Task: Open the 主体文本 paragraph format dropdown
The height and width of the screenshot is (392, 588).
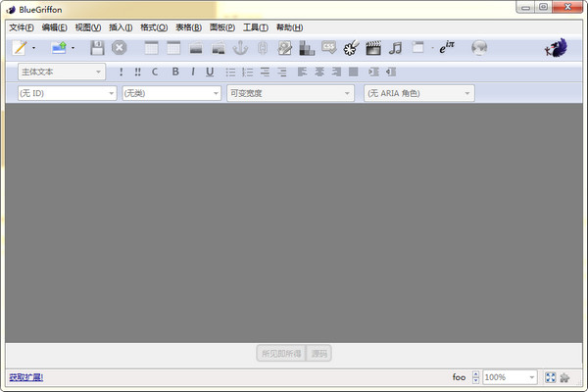Action: (61, 72)
